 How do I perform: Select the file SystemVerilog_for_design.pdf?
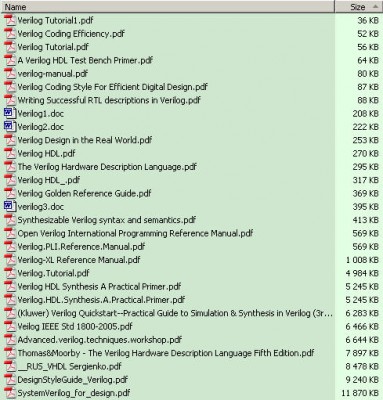click(x=74, y=393)
